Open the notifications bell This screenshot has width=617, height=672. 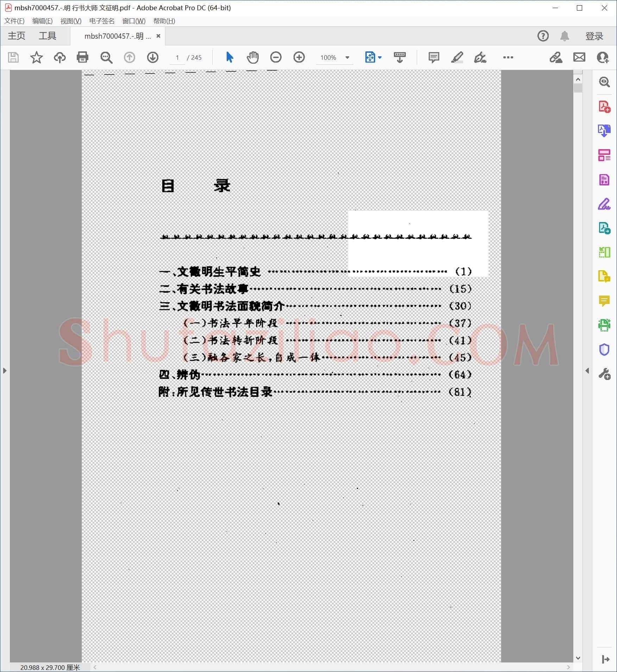pyautogui.click(x=565, y=36)
